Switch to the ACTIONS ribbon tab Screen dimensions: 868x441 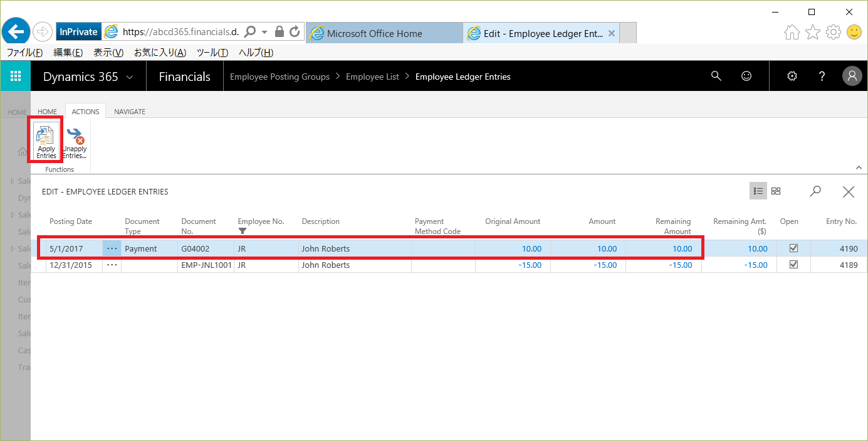click(85, 112)
